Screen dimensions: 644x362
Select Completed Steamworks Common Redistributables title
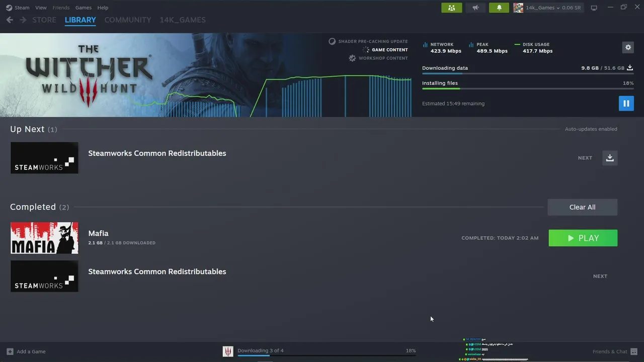[x=157, y=271]
